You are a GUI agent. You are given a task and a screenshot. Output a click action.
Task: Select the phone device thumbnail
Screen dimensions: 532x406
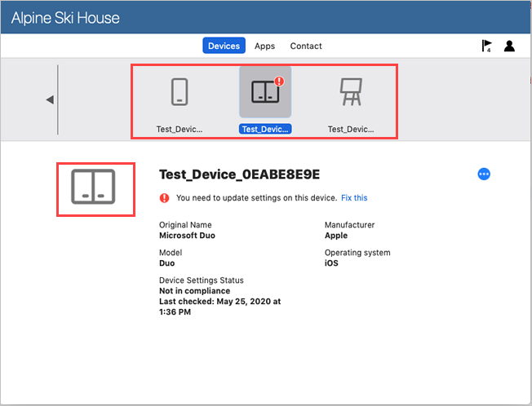[x=180, y=92]
